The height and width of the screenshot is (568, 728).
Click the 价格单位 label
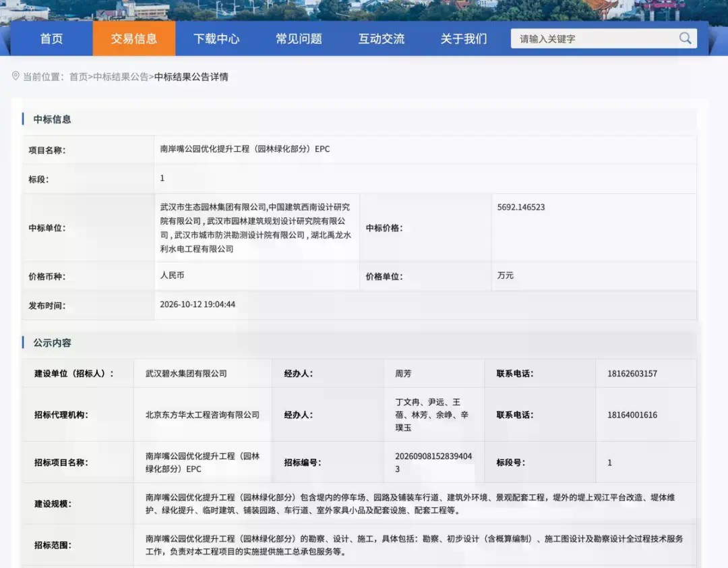[x=384, y=277]
